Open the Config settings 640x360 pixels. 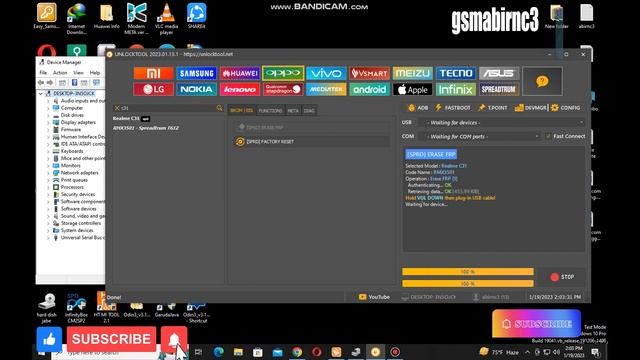point(565,108)
